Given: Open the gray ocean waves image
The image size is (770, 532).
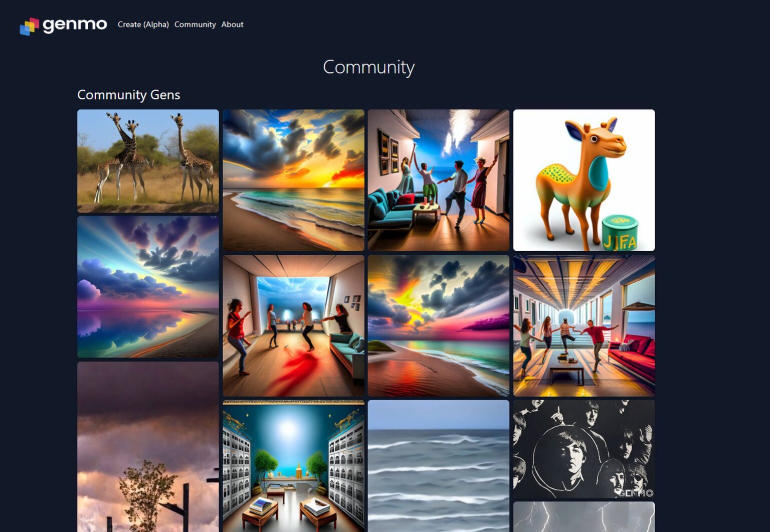Looking at the screenshot, I should (438, 465).
